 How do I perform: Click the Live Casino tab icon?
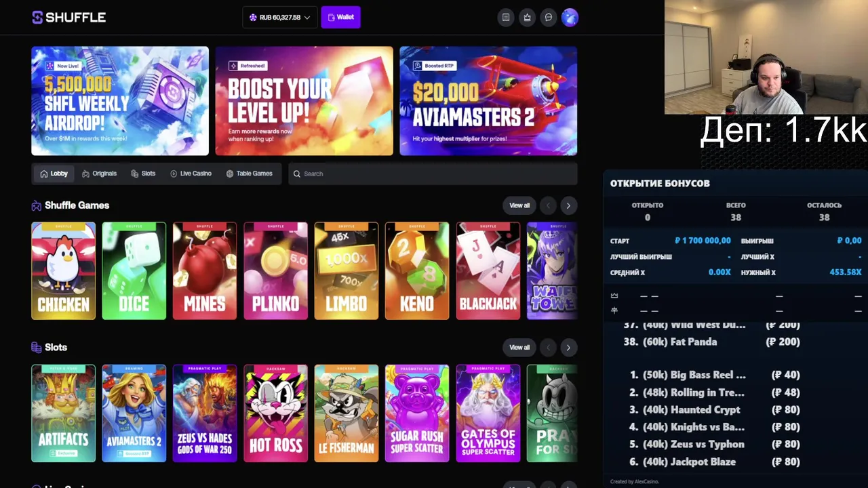pyautogui.click(x=174, y=174)
